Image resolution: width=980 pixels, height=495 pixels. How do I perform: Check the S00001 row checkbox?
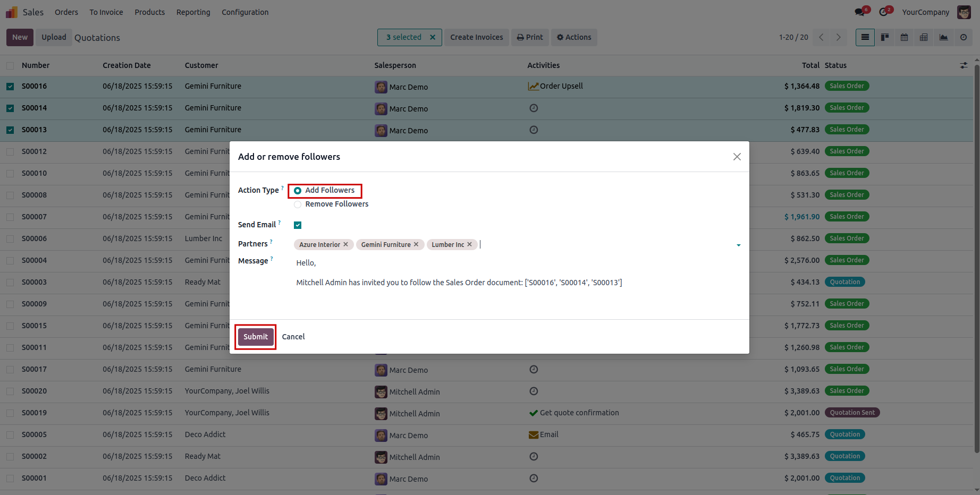[10, 478]
